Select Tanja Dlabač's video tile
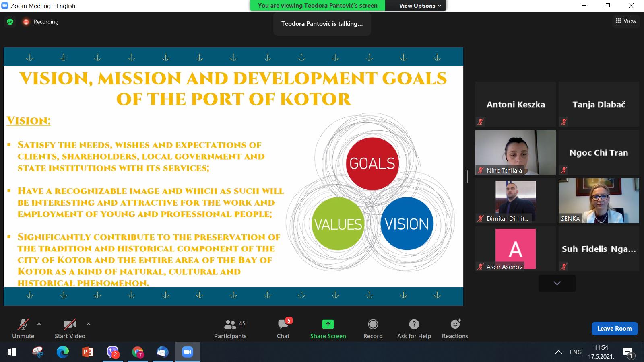The image size is (644, 362). pos(599,104)
